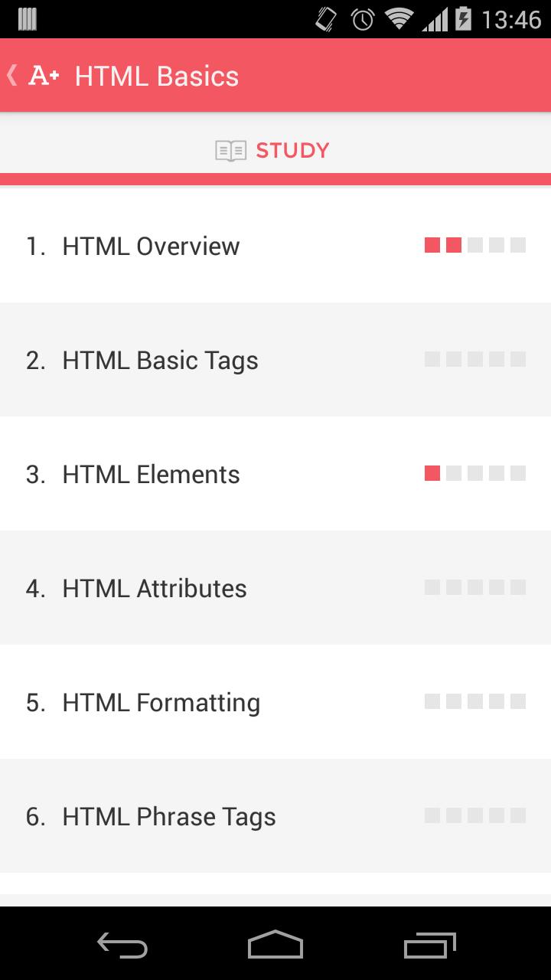Tap the HTML Overview progress indicator
The image size is (551, 980).
[x=475, y=245]
